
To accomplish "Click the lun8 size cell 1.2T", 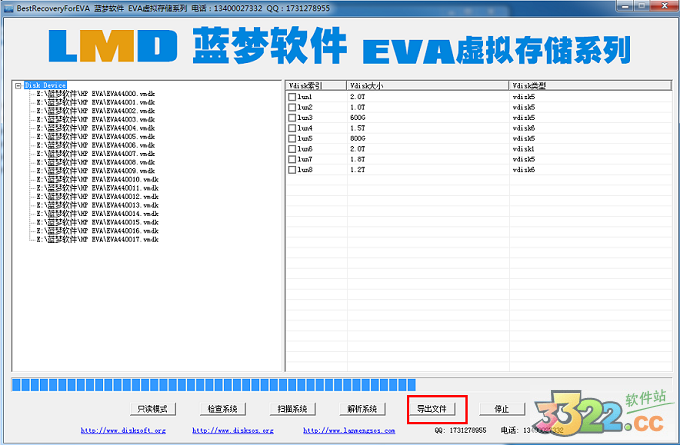I will 358,170.
